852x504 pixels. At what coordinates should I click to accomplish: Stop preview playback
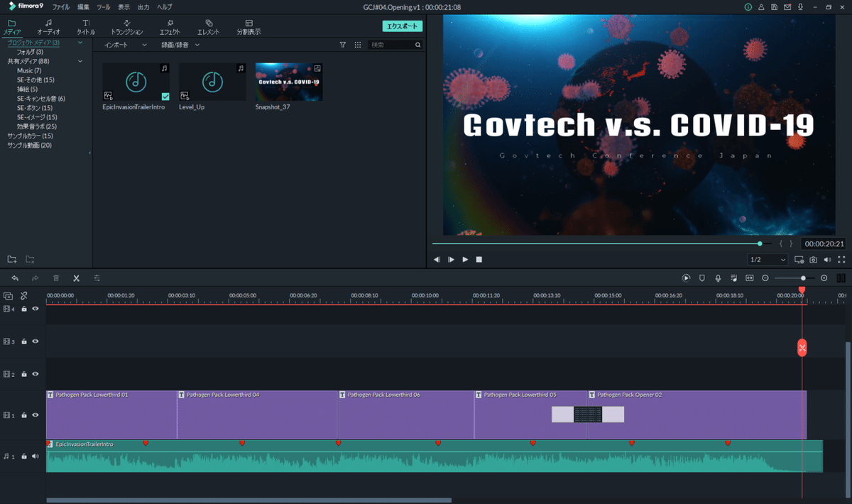coord(479,260)
